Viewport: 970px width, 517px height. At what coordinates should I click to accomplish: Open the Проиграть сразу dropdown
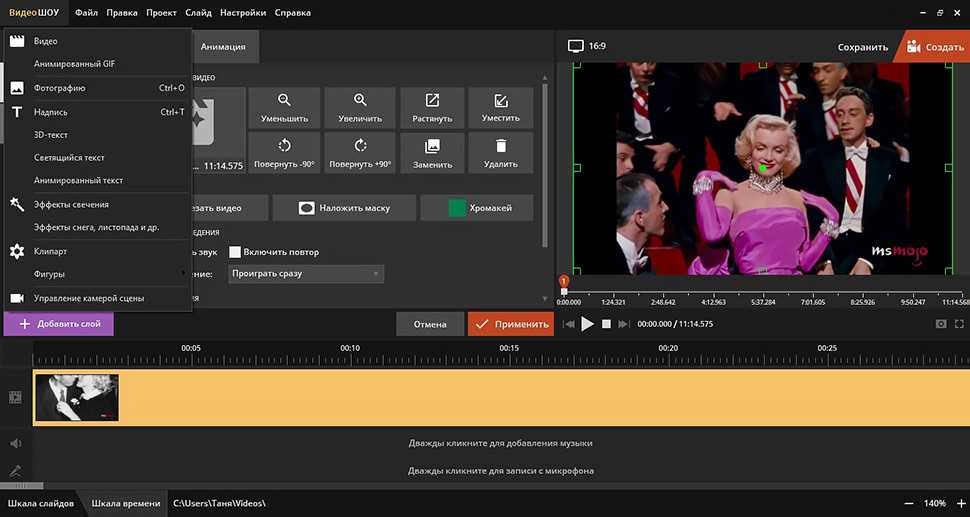306,273
